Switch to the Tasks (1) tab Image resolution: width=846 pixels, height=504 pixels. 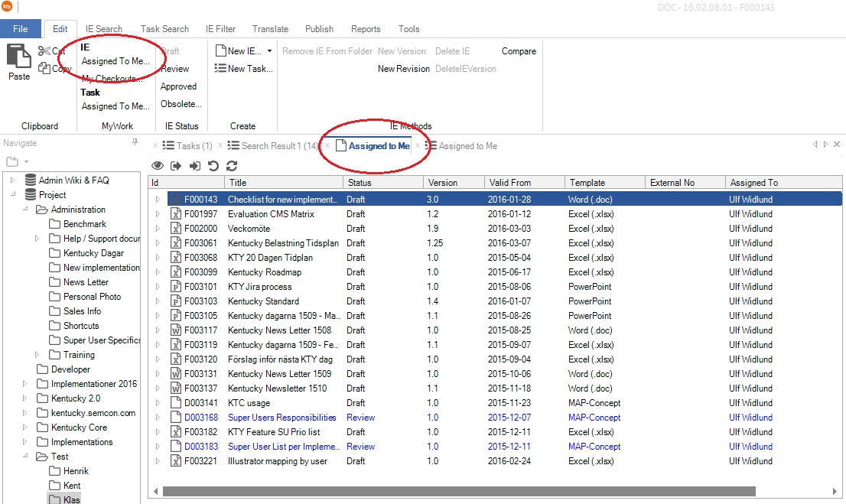pyautogui.click(x=187, y=146)
